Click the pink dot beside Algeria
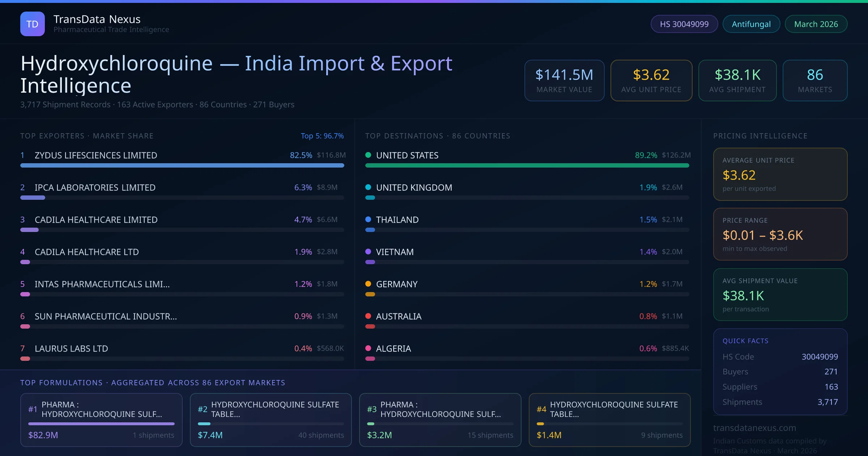Screen dimensions: 868x456 click(x=368, y=348)
